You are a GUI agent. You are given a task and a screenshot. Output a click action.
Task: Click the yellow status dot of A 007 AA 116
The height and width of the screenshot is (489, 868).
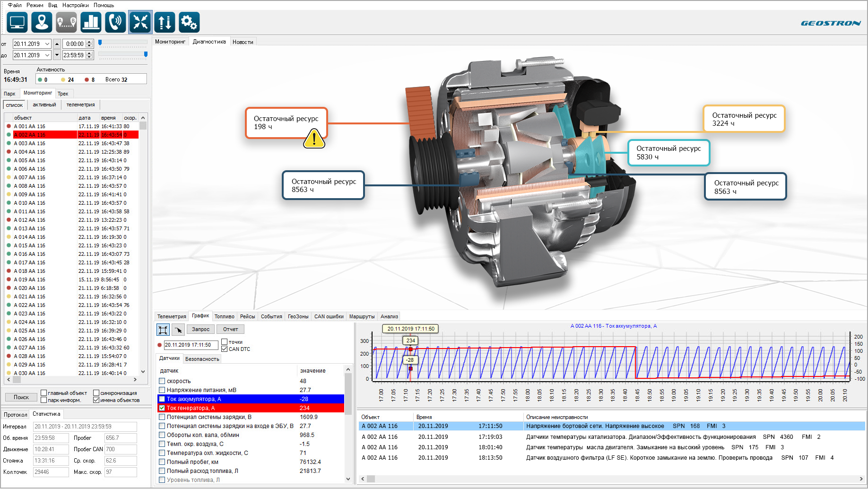pyautogui.click(x=9, y=177)
